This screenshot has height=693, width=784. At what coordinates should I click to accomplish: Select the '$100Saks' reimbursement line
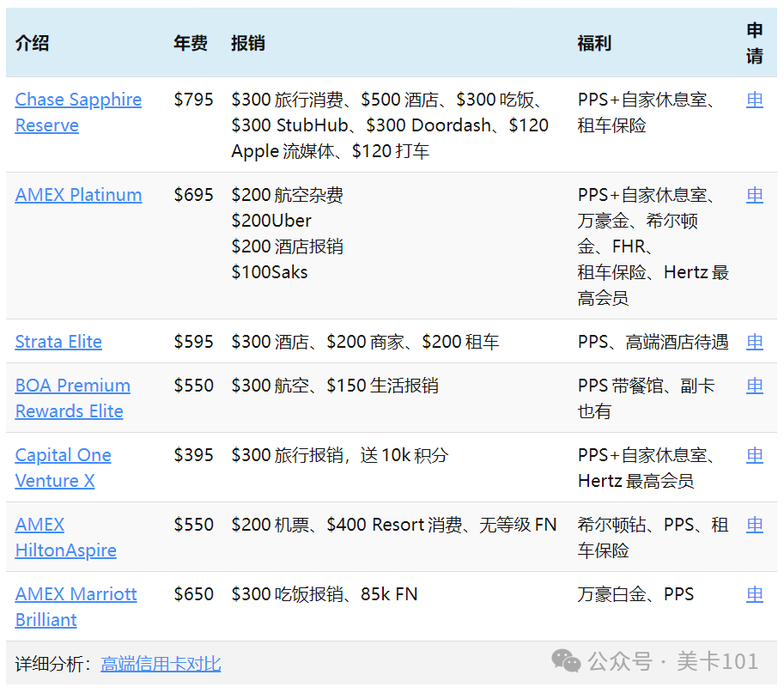pos(270,272)
